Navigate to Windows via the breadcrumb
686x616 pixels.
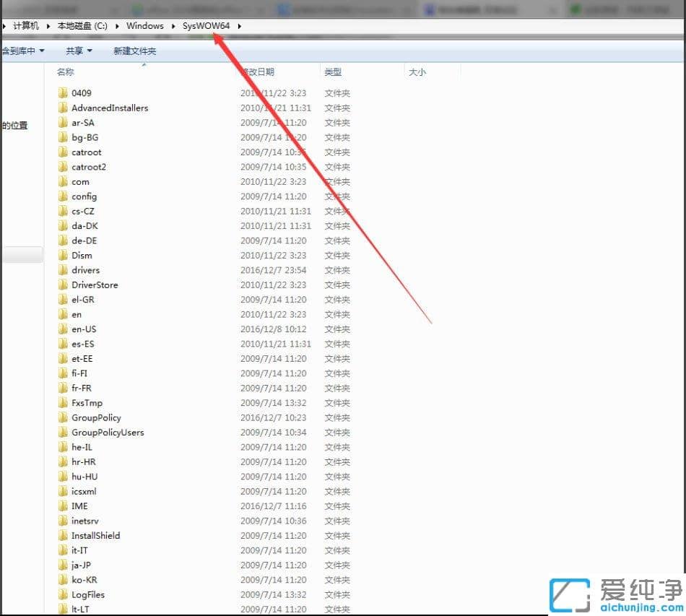click(x=144, y=25)
